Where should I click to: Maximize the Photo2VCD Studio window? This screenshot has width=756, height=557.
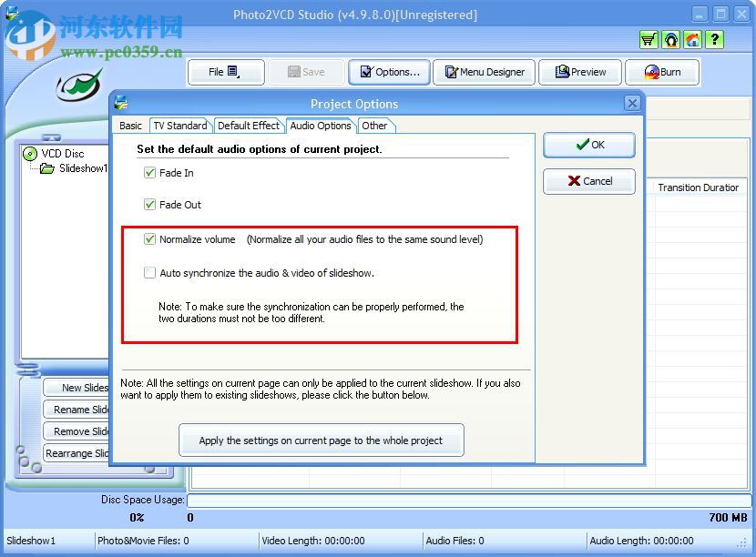coord(720,14)
